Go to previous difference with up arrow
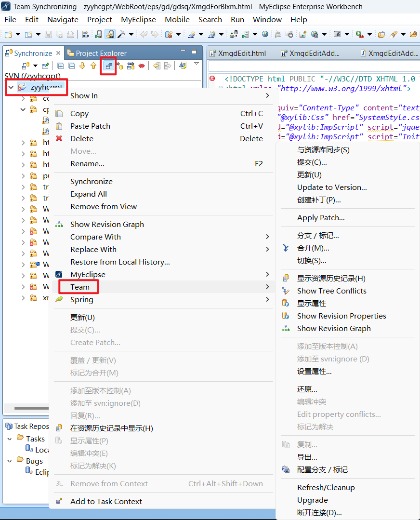Image resolution: width=420 pixels, height=520 pixels. pyautogui.click(x=93, y=66)
